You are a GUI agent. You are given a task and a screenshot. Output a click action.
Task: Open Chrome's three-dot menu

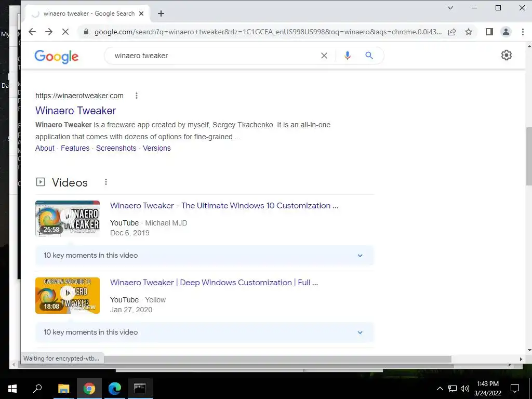click(523, 32)
